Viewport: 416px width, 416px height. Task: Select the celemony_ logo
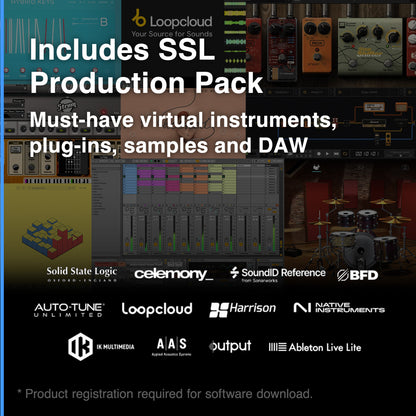[173, 274]
